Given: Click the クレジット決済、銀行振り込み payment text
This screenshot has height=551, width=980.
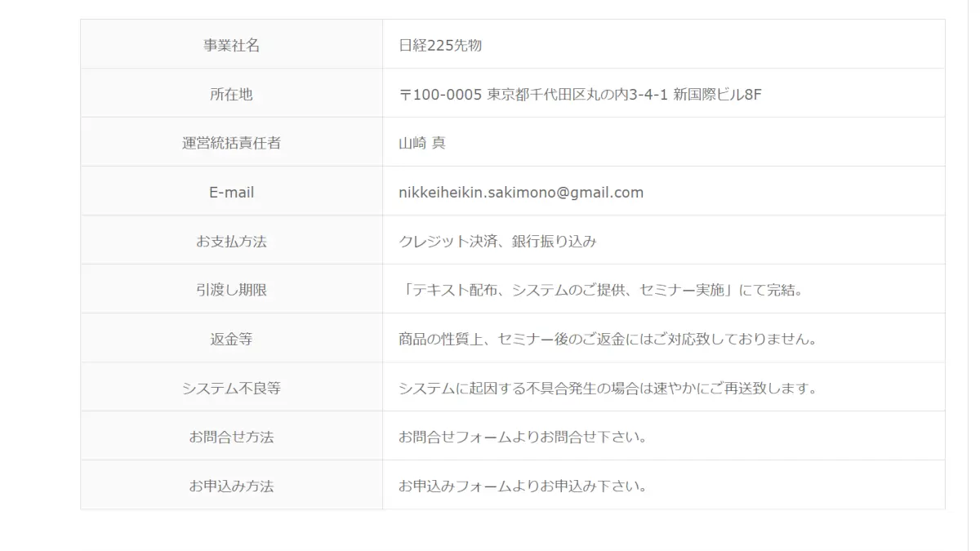Looking at the screenshot, I should 497,242.
